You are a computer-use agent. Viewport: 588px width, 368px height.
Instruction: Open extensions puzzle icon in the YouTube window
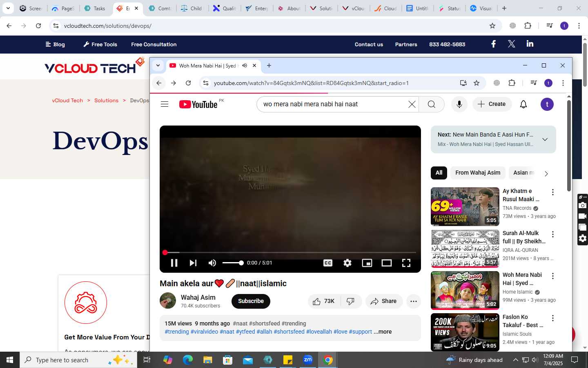(x=512, y=83)
